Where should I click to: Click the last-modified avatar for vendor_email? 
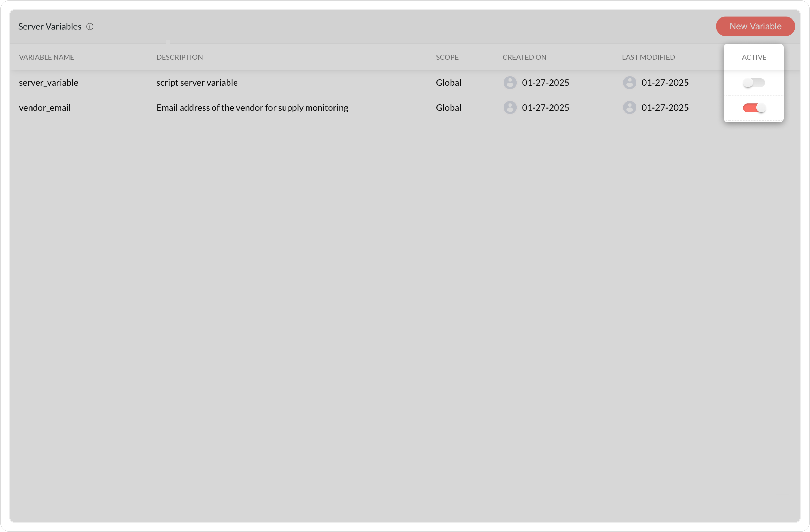(629, 107)
